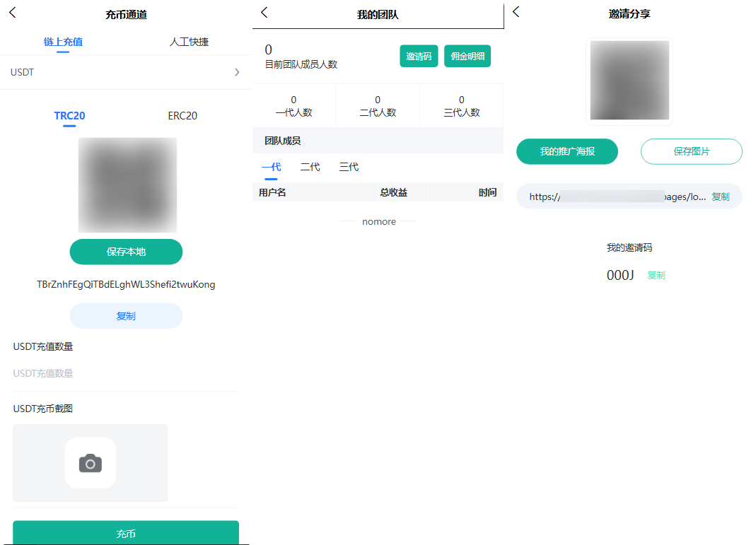Copy the TRC20 deposit address via 复制 button
Image resolution: width=756 pixels, height=545 pixels.
[x=126, y=315]
